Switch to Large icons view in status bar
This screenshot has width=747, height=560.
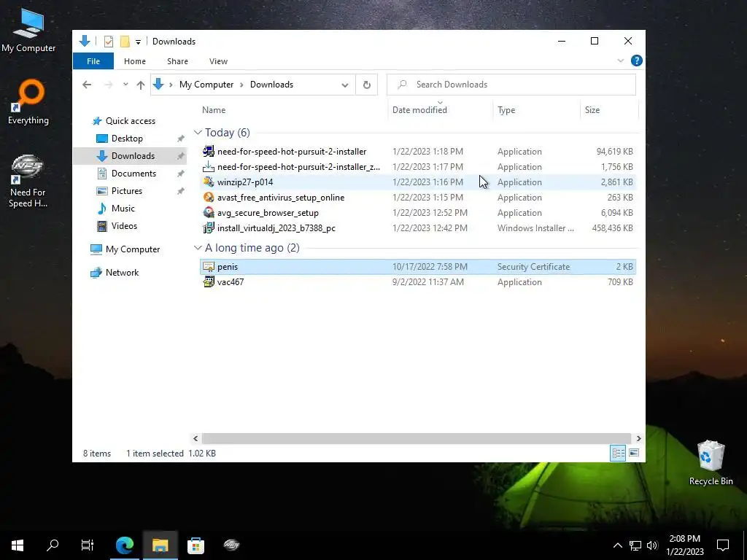click(634, 453)
